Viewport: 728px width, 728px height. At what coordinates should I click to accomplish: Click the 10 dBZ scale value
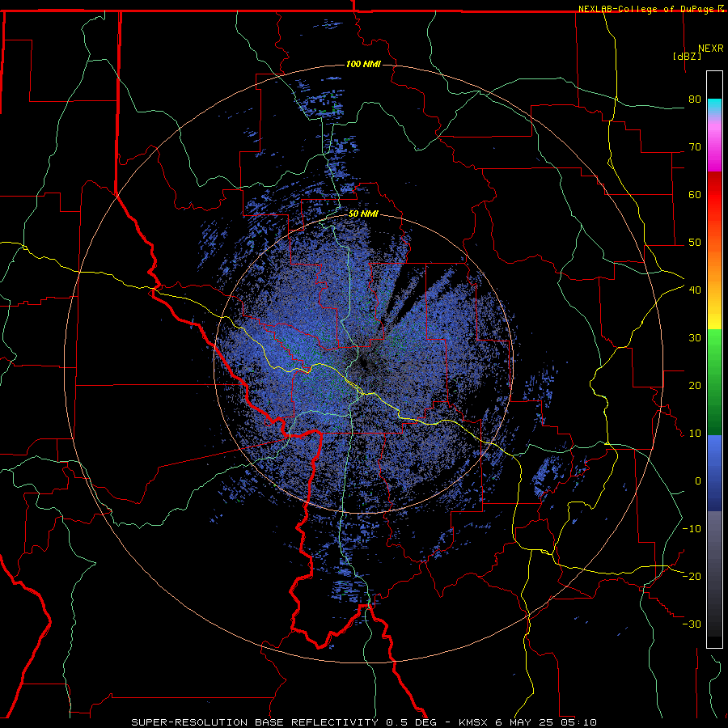pyautogui.click(x=695, y=434)
